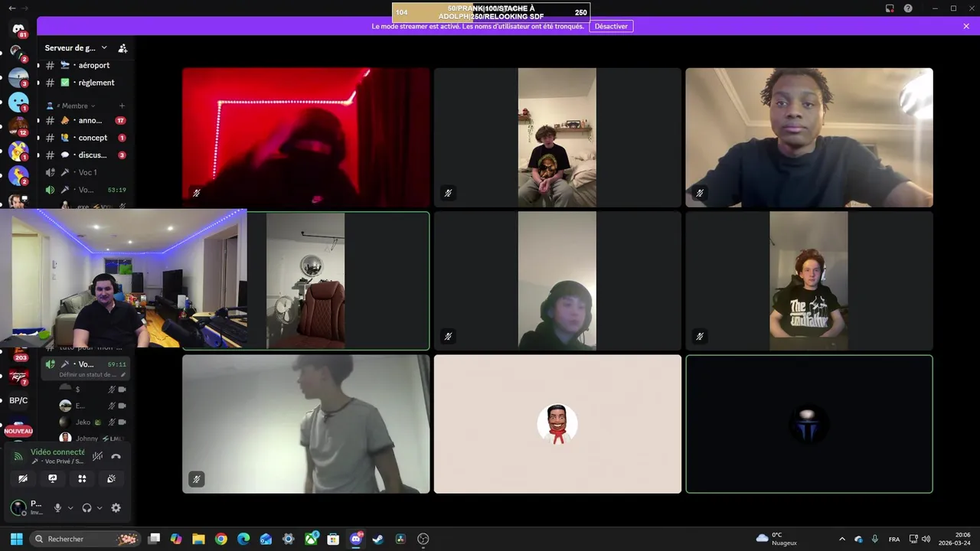Show hidden system tray icons
This screenshot has width=980, height=551.
coord(842,539)
